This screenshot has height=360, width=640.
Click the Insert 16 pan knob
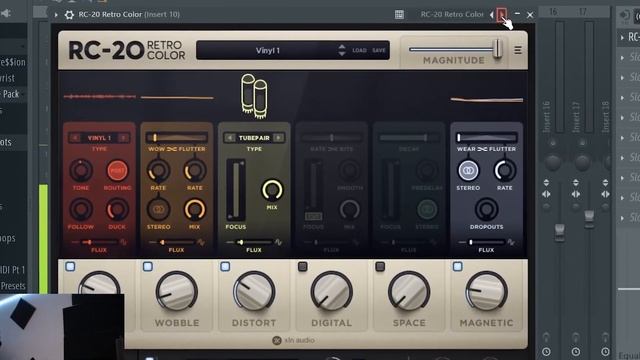click(x=553, y=162)
